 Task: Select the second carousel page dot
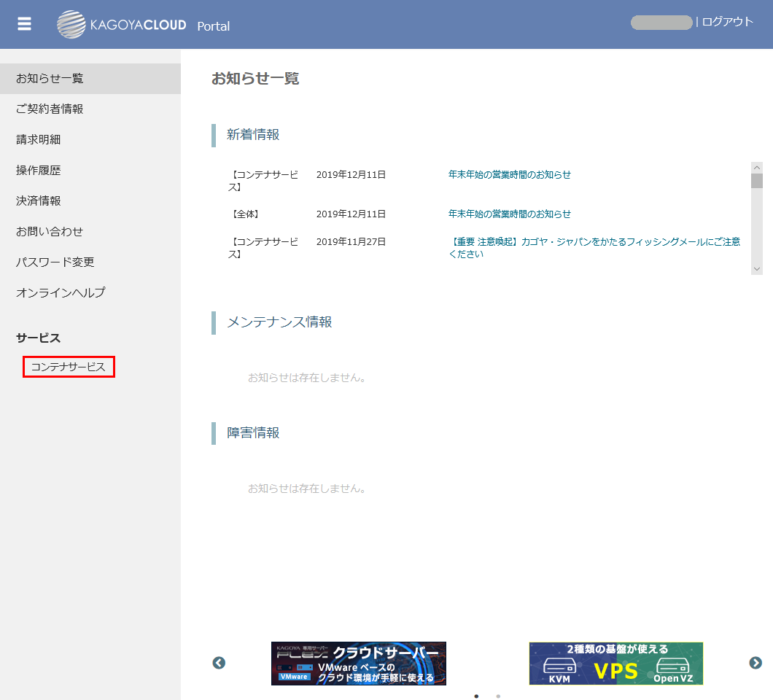pos(498,696)
